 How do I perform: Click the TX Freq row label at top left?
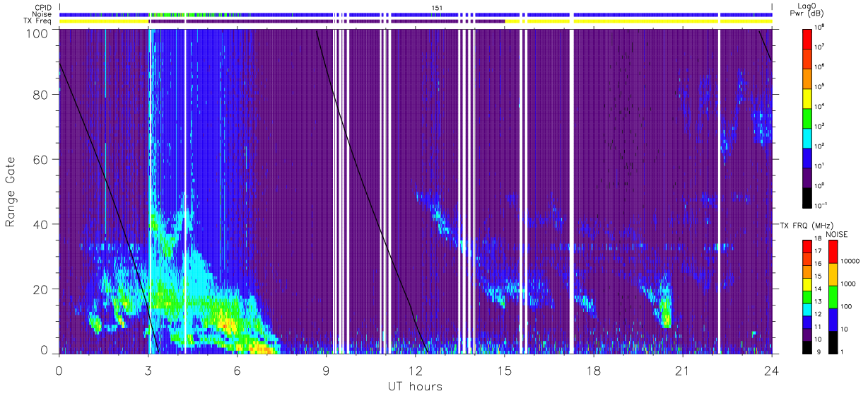(38, 21)
